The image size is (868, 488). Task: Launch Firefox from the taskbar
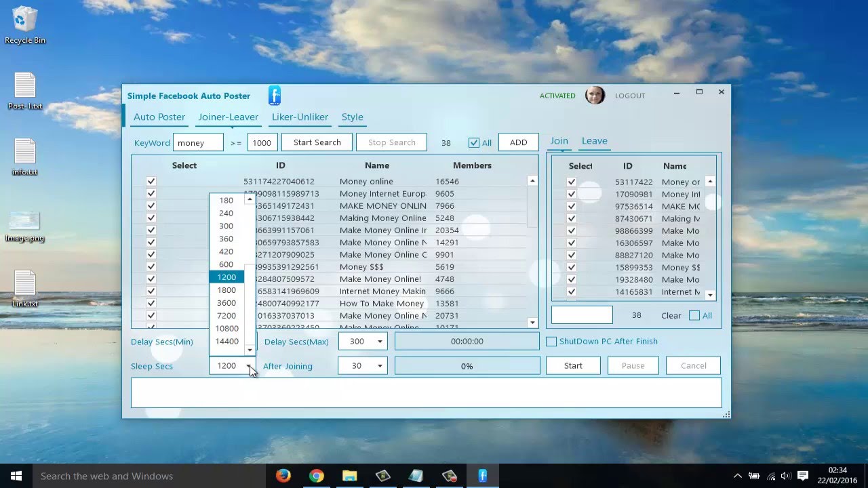(x=283, y=476)
